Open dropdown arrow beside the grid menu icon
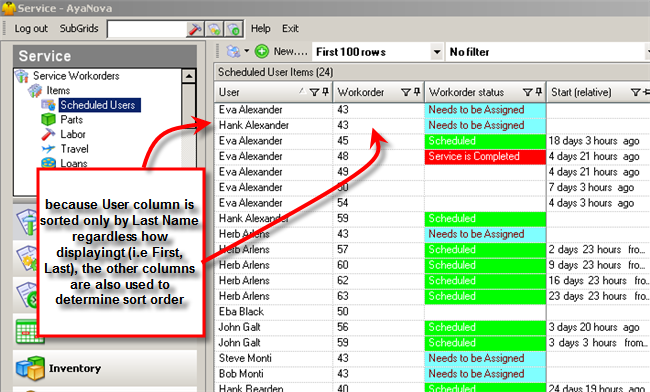650x392 pixels. [x=247, y=51]
